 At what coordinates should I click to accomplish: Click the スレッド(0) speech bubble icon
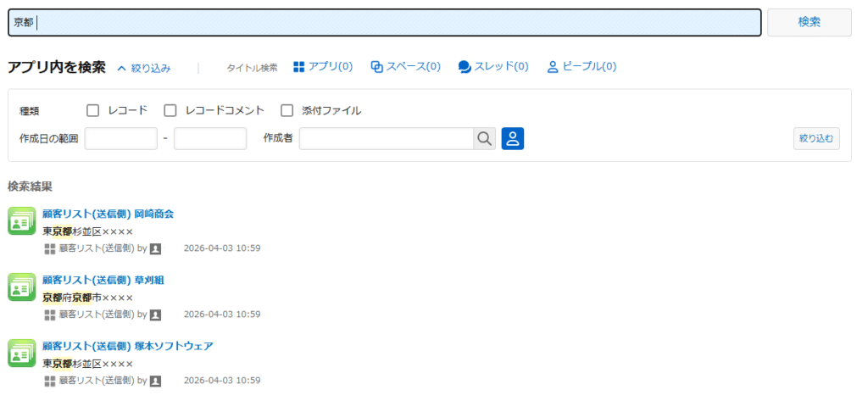click(x=465, y=67)
